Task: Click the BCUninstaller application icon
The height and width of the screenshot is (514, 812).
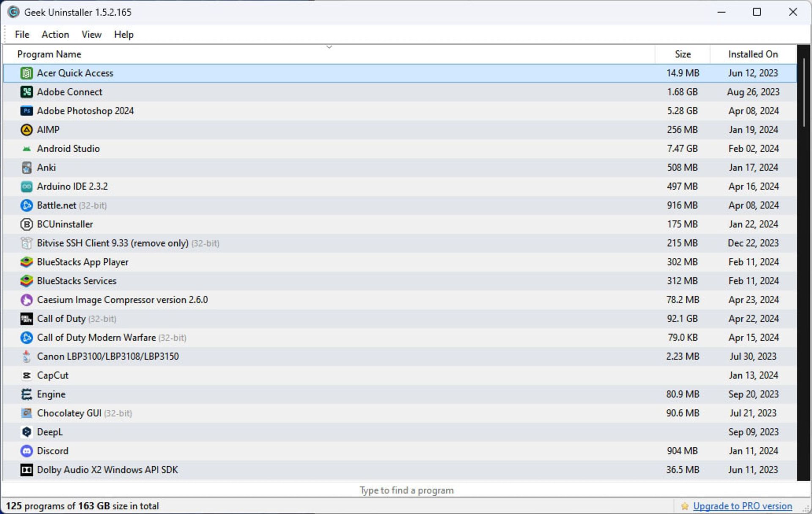Action: pos(26,224)
